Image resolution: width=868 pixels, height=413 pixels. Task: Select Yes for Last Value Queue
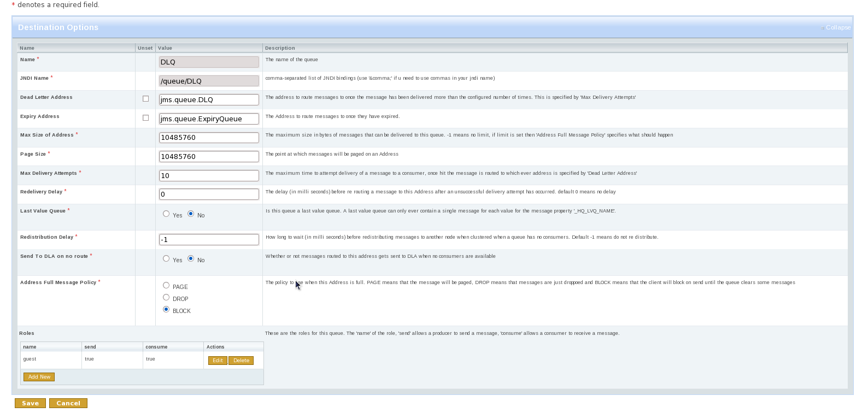(x=166, y=214)
